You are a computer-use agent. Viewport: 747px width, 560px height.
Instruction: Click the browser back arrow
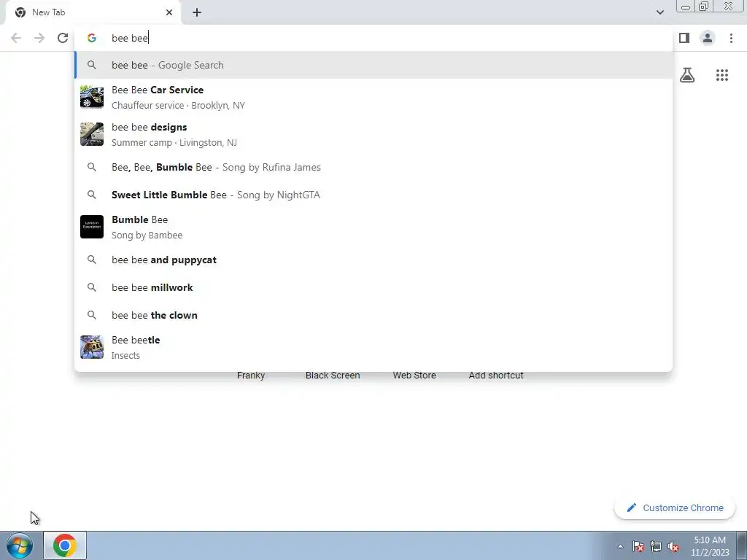pos(16,38)
